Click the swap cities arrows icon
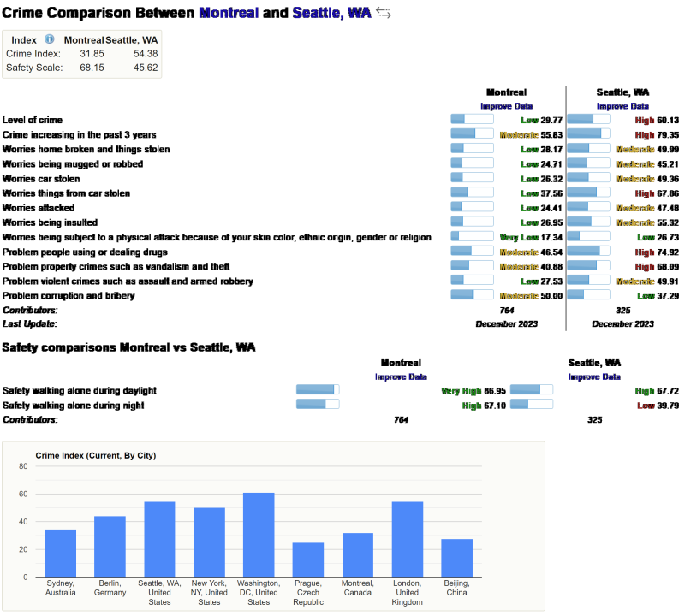Viewport: 685px width, 616px height. pos(383,13)
